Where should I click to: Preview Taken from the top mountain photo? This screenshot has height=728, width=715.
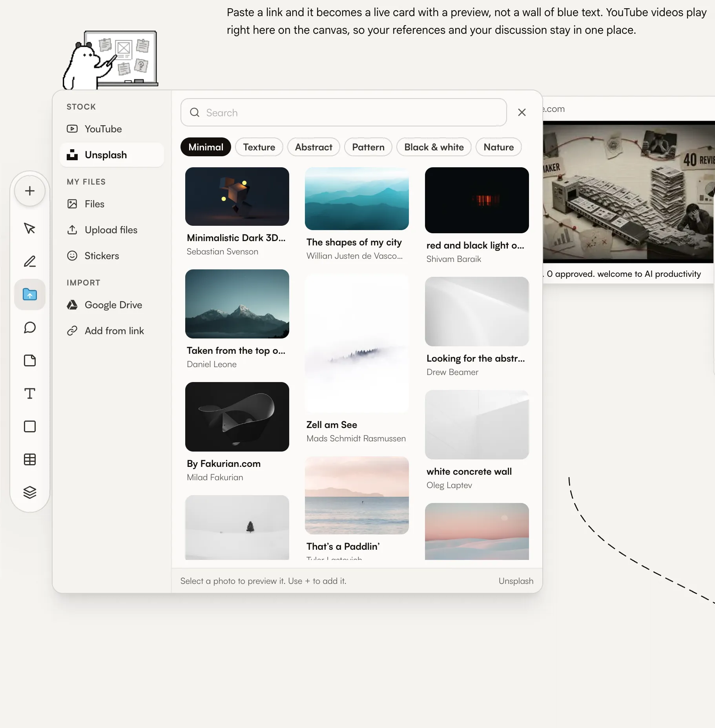pos(237,304)
